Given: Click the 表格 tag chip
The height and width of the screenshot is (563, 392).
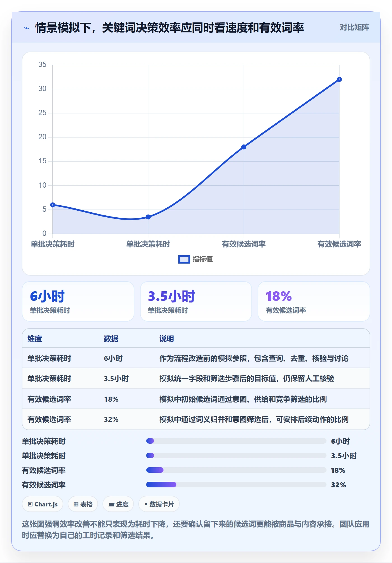Looking at the screenshot, I should [83, 504].
